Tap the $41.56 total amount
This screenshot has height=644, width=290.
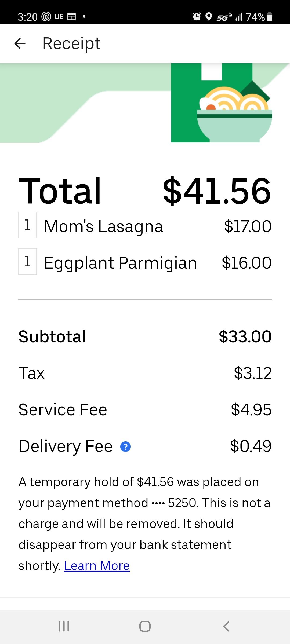tap(217, 191)
